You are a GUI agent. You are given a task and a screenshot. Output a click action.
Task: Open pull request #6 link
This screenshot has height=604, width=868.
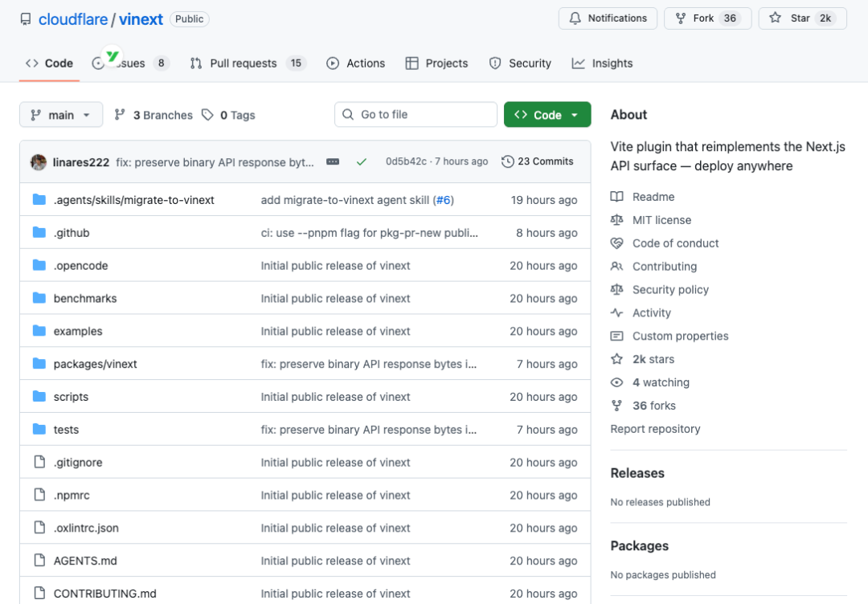[x=444, y=199]
